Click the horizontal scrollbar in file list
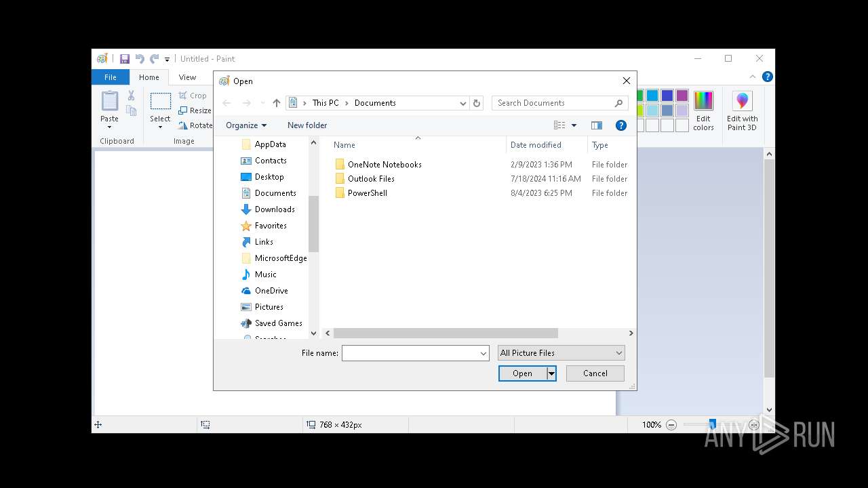The height and width of the screenshot is (488, 868). [446, 333]
